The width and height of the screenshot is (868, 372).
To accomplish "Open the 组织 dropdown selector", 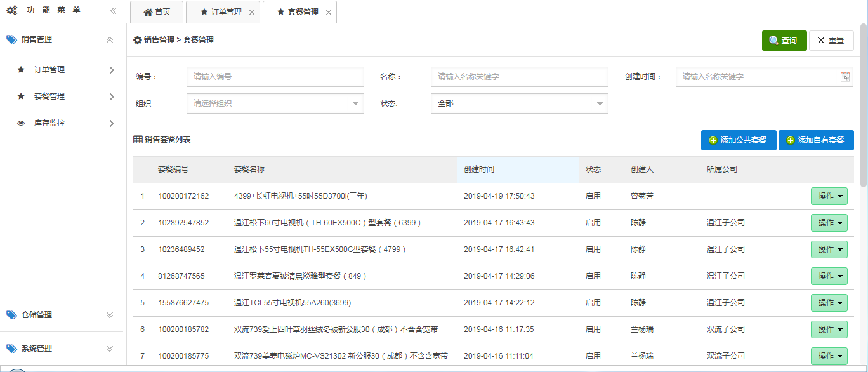I will (x=275, y=103).
